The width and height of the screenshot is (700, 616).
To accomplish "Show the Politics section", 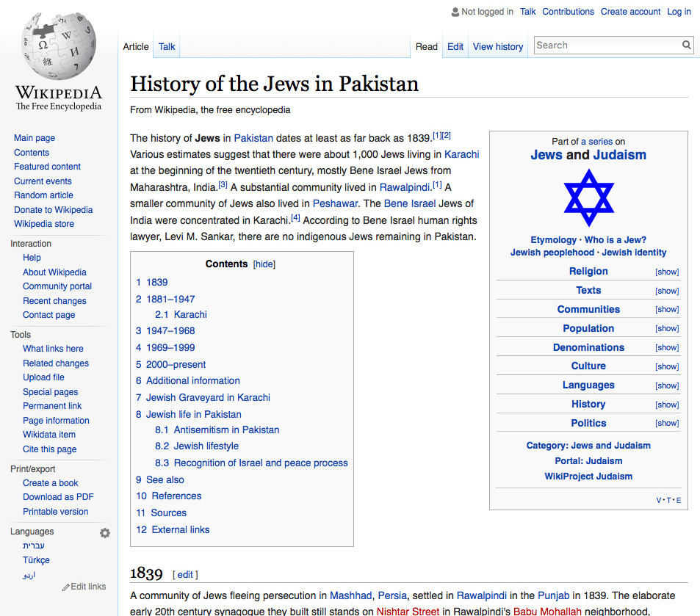I will pos(667,424).
